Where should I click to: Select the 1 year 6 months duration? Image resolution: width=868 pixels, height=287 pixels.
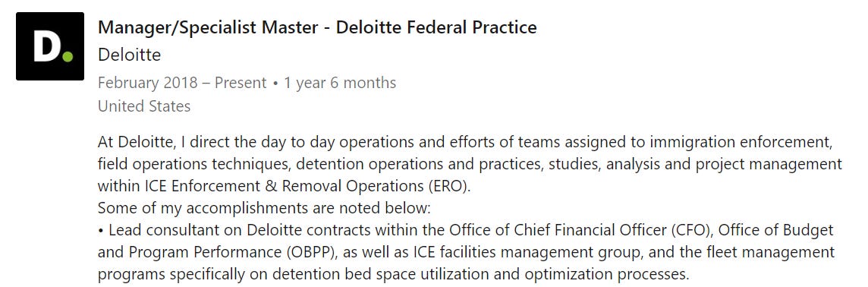[340, 83]
